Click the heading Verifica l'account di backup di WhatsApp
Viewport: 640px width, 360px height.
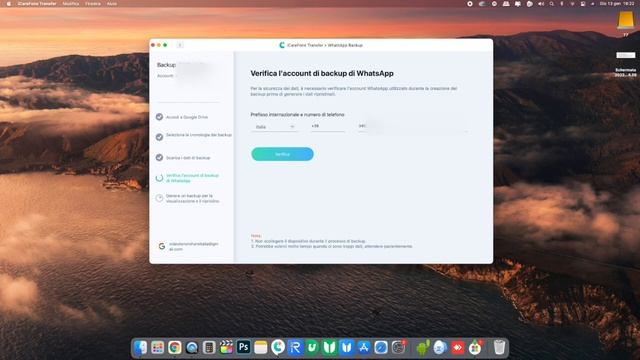(x=322, y=73)
